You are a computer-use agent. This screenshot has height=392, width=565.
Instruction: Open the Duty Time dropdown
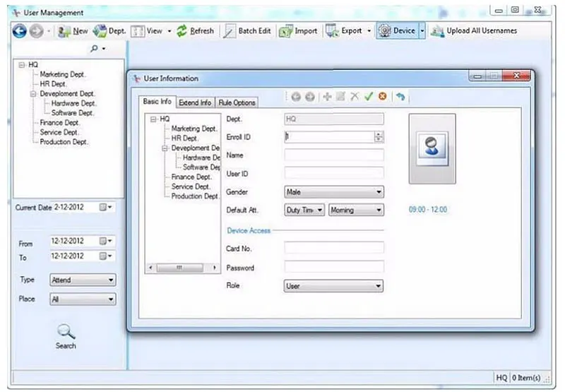(304, 210)
